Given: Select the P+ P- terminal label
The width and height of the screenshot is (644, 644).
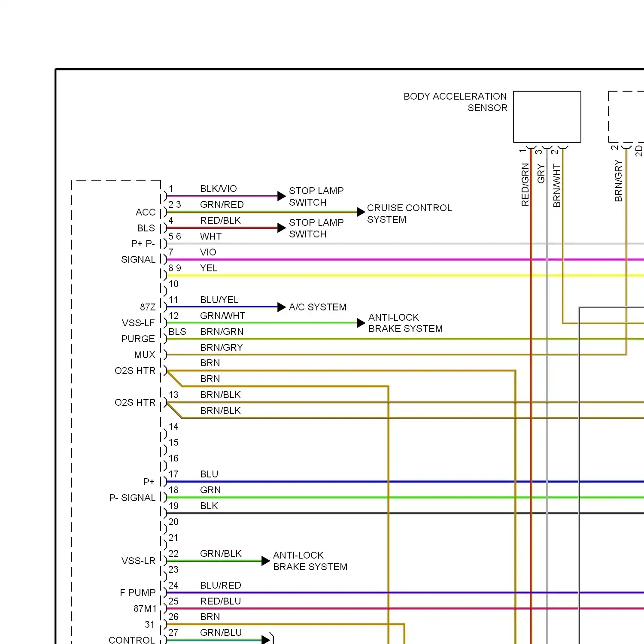Looking at the screenshot, I should point(143,243).
